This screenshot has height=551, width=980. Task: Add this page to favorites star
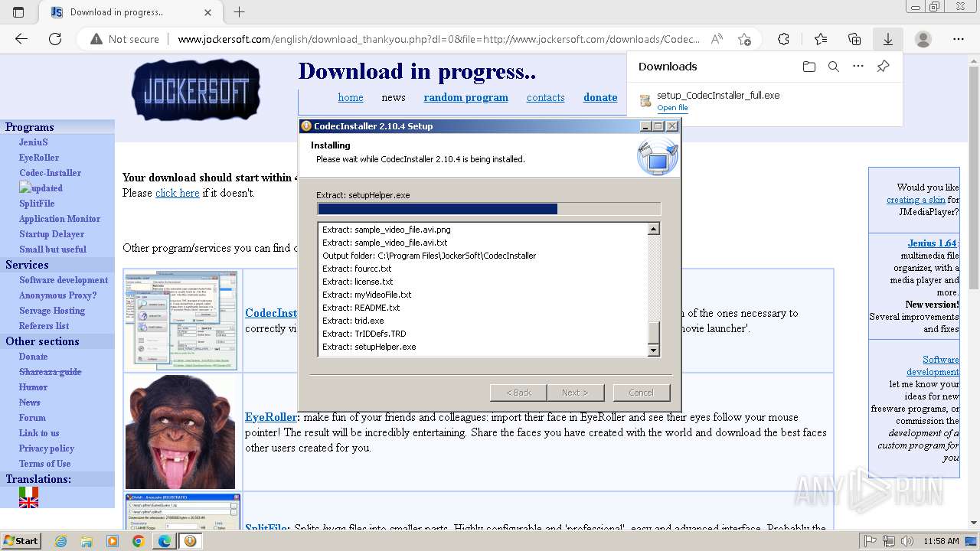click(744, 39)
